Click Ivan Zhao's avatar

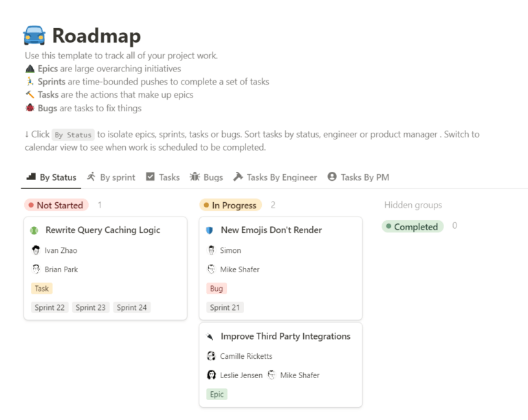pyautogui.click(x=36, y=250)
